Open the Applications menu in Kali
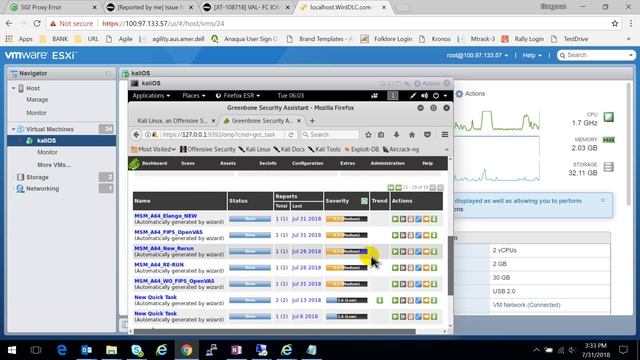The image size is (640, 360). (151, 96)
